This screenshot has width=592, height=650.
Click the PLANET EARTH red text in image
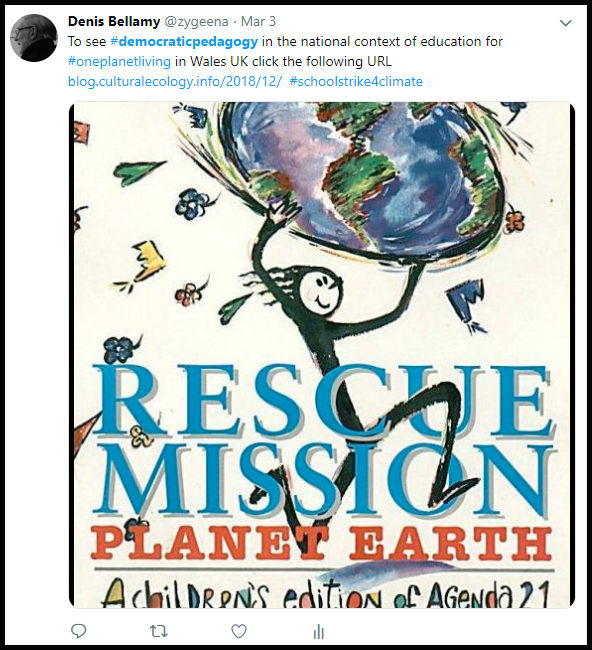(322, 542)
